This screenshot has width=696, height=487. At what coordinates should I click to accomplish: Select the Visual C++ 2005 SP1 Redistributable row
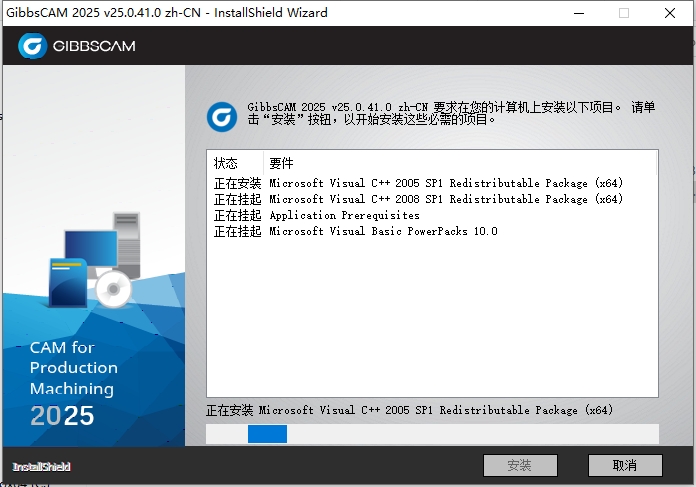pyautogui.click(x=419, y=183)
